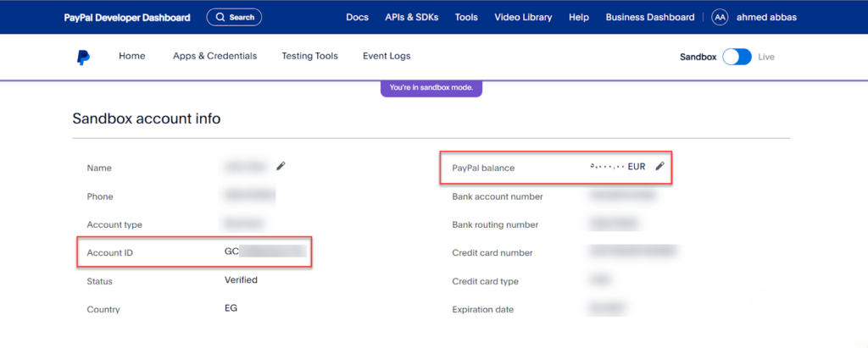The image size is (868, 348).
Task: Click the "Phone" label
Action: pos(100,196)
